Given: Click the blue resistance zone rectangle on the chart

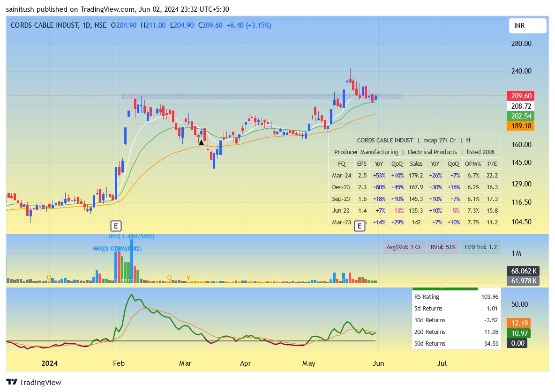Looking at the screenshot, I should [x=262, y=96].
